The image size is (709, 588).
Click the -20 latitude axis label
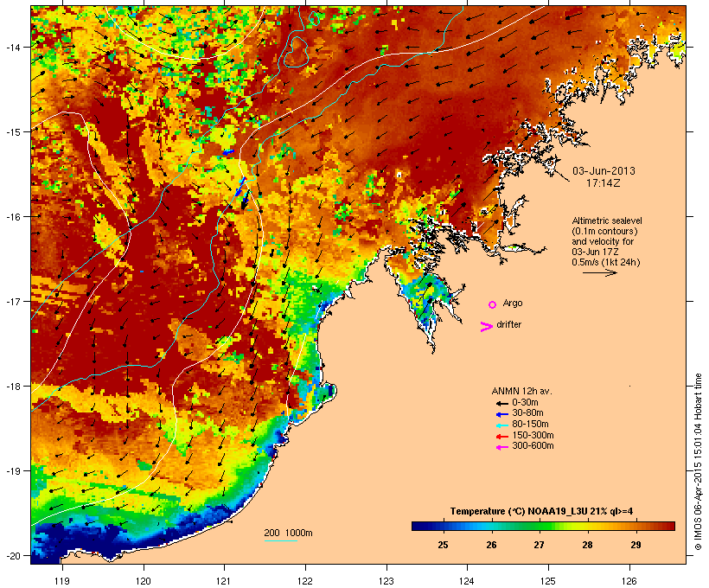[13, 556]
